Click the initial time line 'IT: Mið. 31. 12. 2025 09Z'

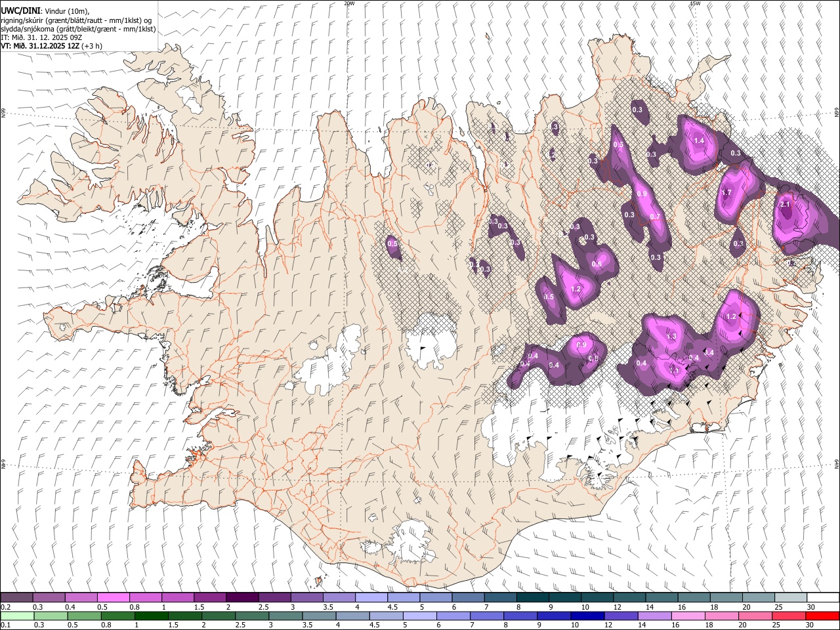[41, 37]
